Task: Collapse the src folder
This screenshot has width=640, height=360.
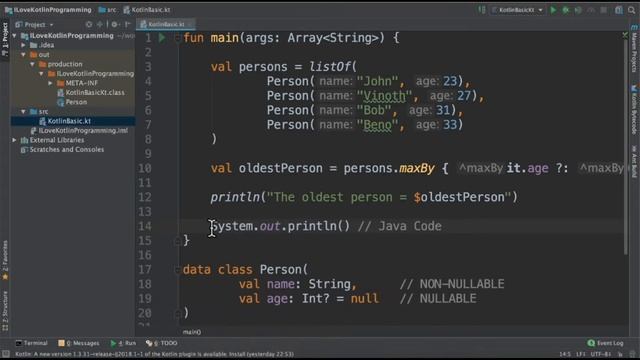Action: [x=24, y=111]
